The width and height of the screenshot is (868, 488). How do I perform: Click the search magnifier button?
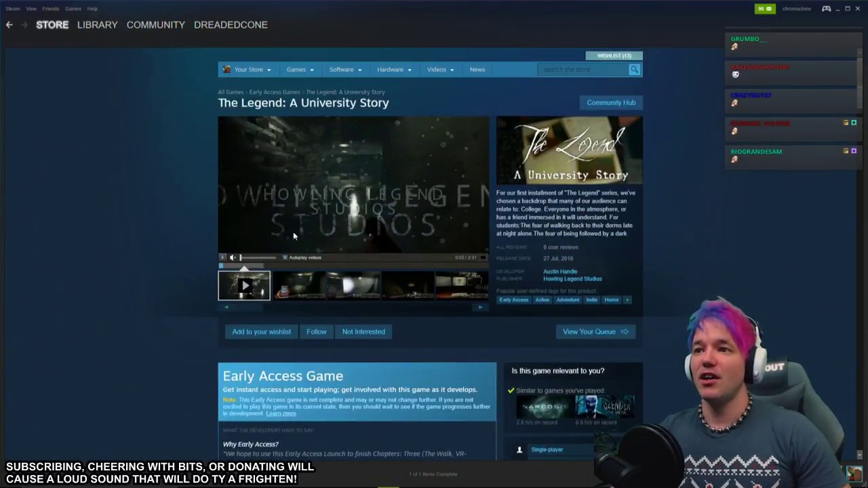coord(634,69)
